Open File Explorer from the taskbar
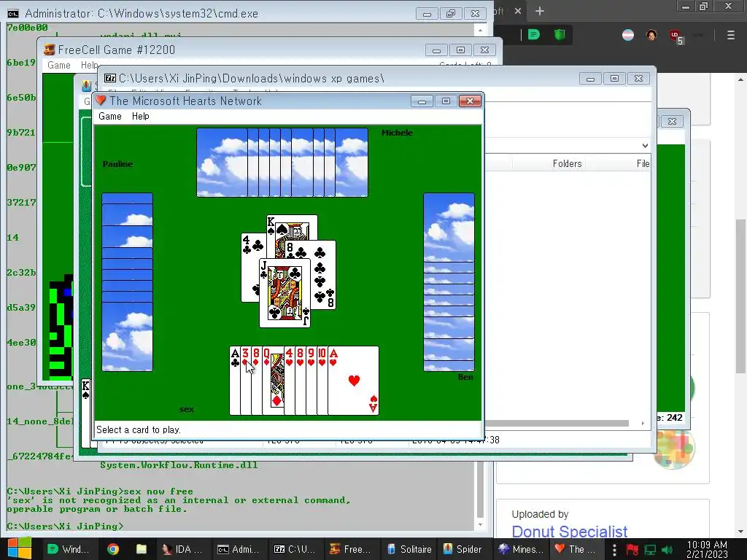 [x=142, y=549]
